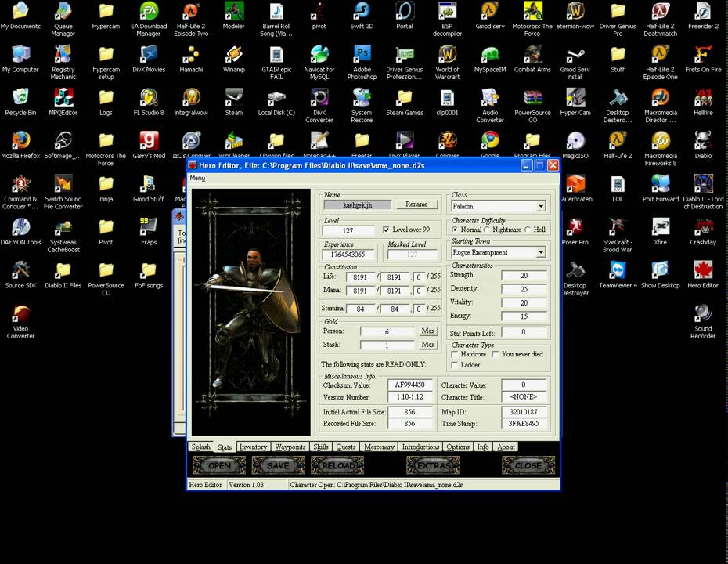Open the Mercenary tab
Image resolution: width=728 pixels, height=564 pixels.
(379, 447)
